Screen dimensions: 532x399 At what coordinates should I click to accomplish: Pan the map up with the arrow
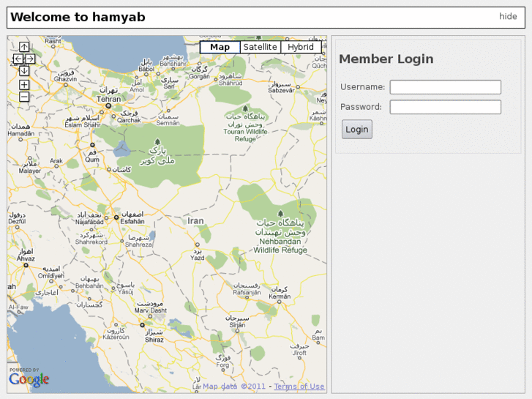[x=24, y=47]
